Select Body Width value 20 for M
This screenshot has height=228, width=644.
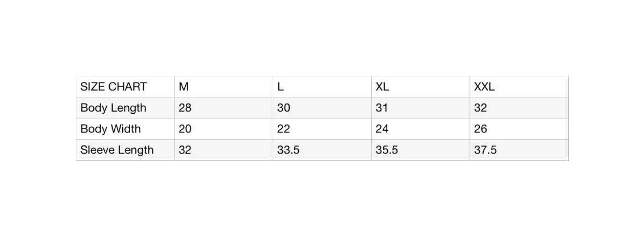(185, 129)
